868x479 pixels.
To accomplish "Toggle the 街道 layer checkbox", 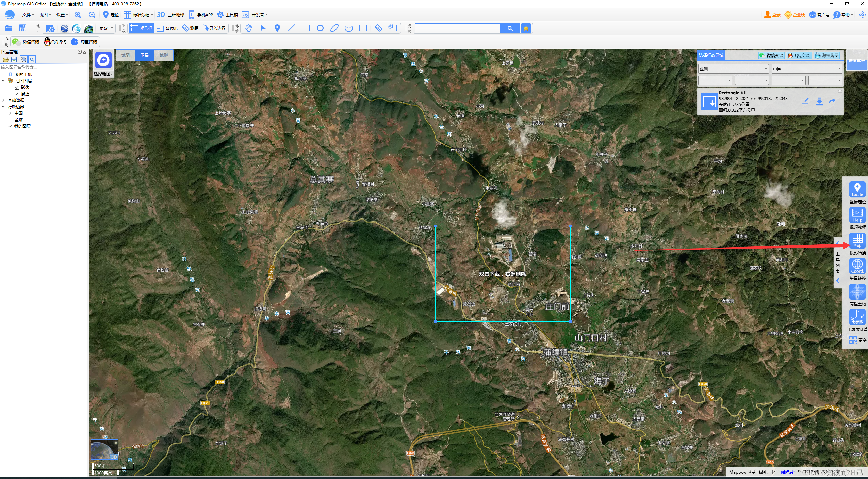I will (x=17, y=94).
